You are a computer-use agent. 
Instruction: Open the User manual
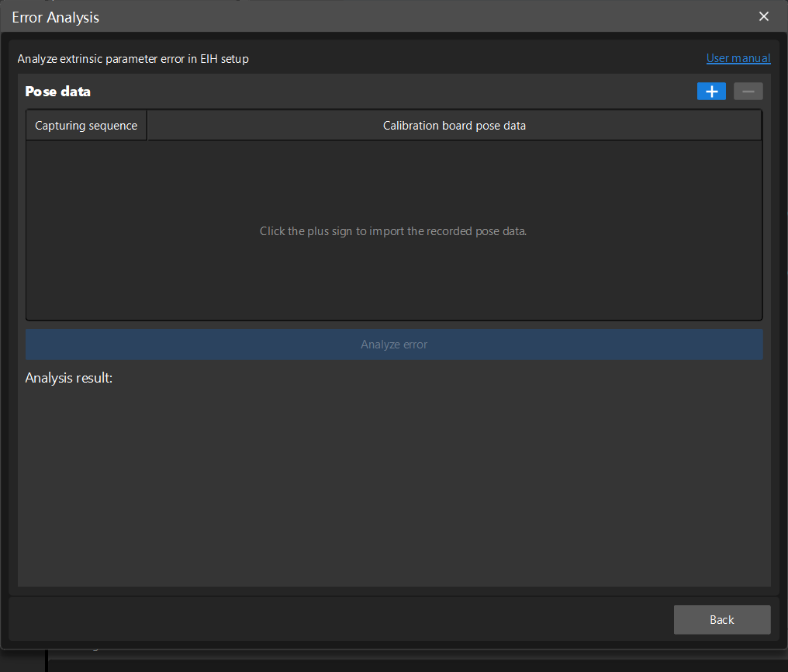(x=738, y=57)
